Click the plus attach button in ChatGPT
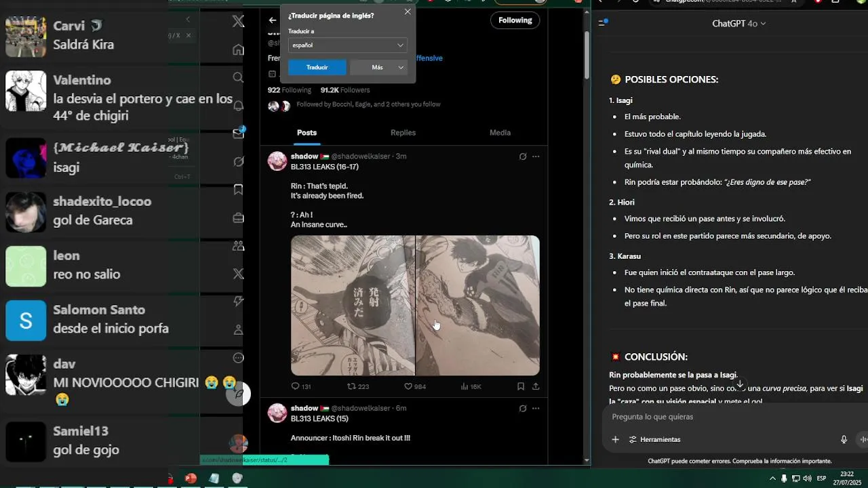 click(615, 439)
